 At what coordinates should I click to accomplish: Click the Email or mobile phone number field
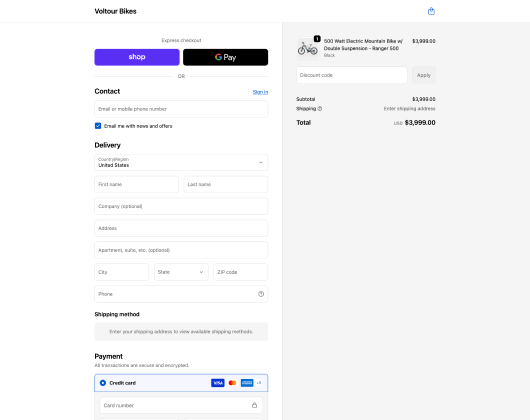pos(181,109)
